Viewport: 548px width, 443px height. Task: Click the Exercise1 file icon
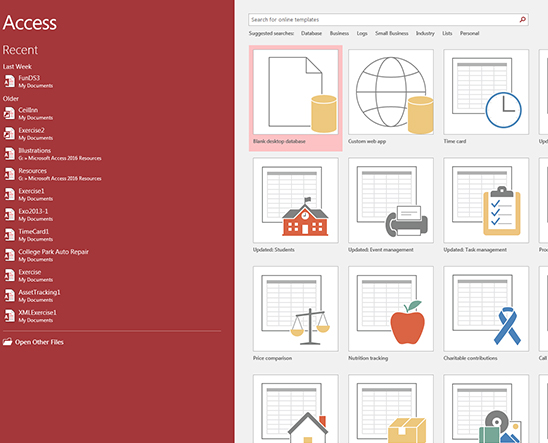(9, 195)
